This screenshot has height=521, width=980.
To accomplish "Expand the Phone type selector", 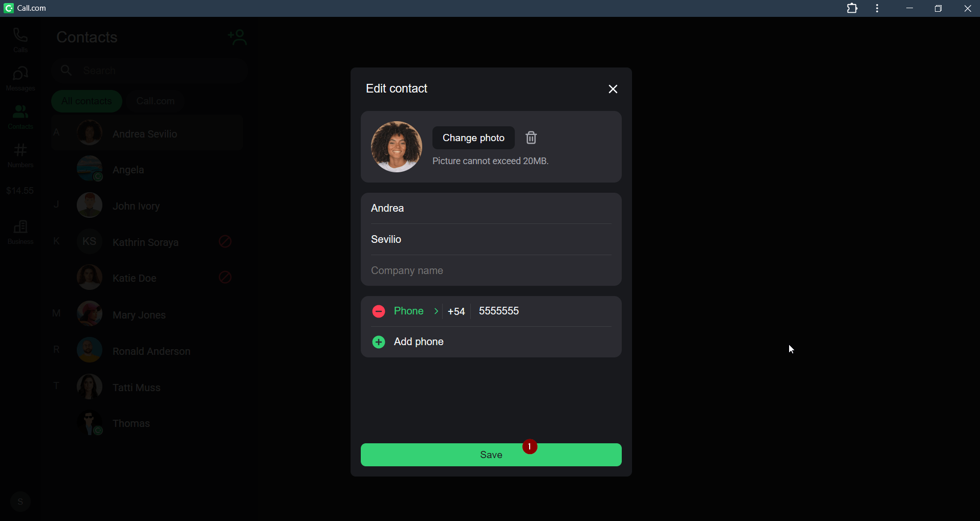I will tap(416, 311).
